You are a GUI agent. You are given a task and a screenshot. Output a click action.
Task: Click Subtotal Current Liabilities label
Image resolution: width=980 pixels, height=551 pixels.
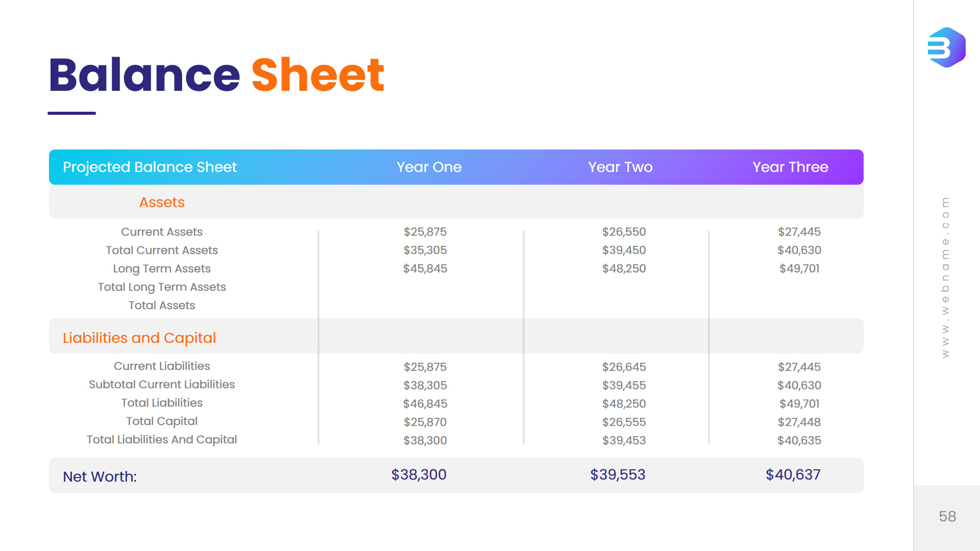click(162, 384)
